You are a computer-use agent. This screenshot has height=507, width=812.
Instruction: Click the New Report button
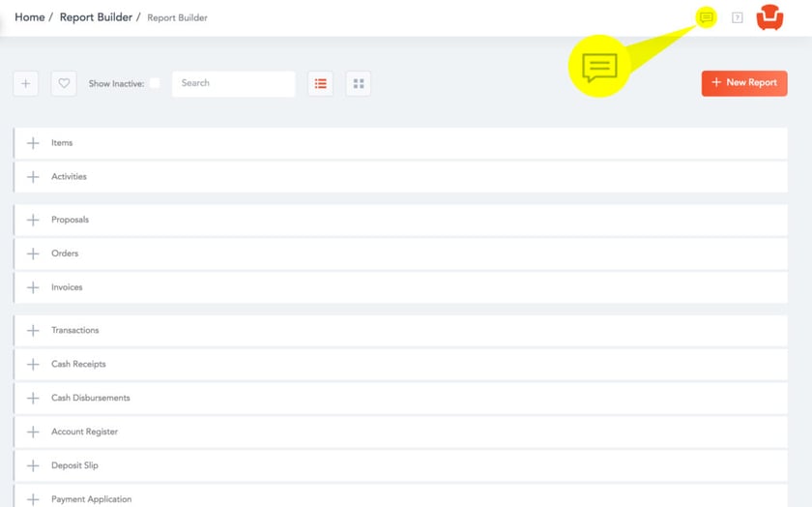(x=744, y=83)
